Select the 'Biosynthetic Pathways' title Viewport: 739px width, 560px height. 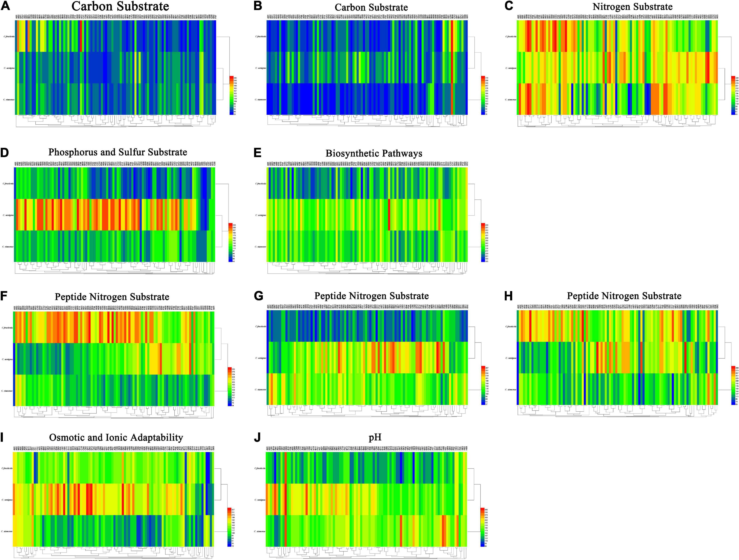coord(374,153)
